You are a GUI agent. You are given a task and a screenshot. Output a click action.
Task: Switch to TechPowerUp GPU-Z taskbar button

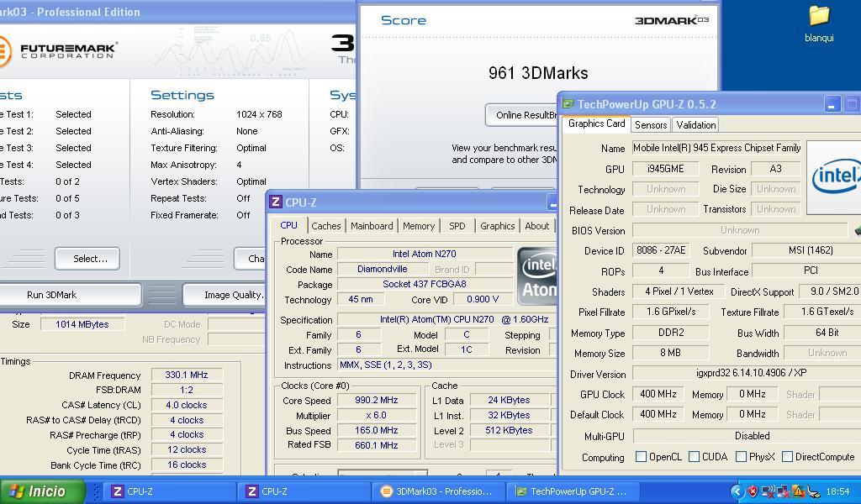573,491
